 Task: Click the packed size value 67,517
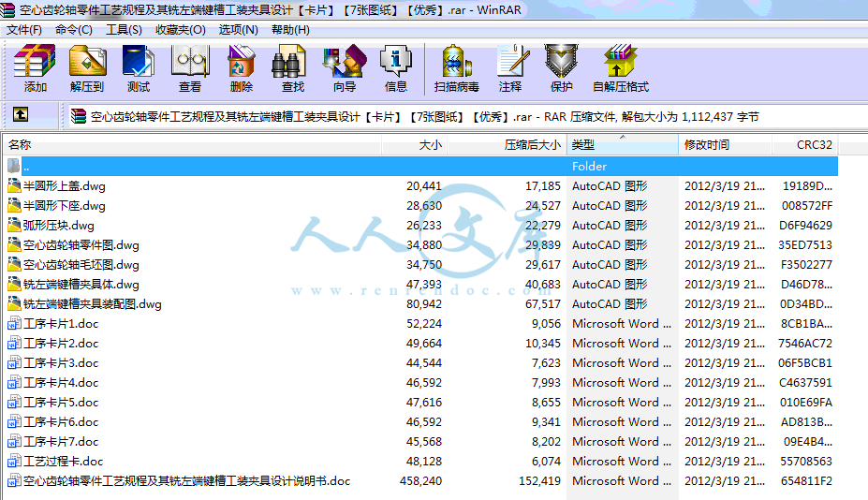(x=543, y=304)
